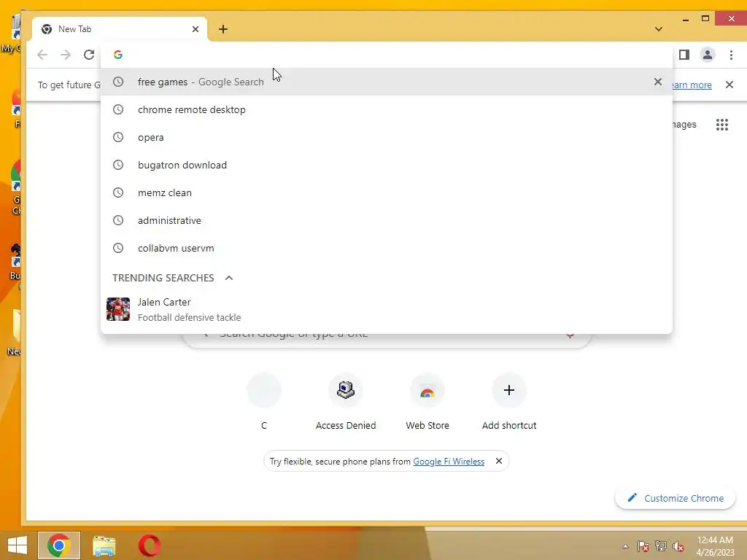Open the Web Store shortcut
Screen dimensions: 747x560
[x=427, y=402]
